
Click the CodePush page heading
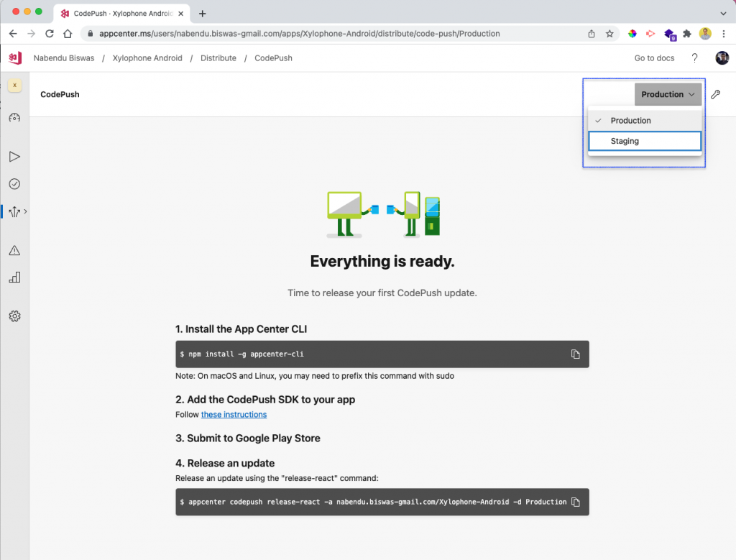click(x=60, y=94)
